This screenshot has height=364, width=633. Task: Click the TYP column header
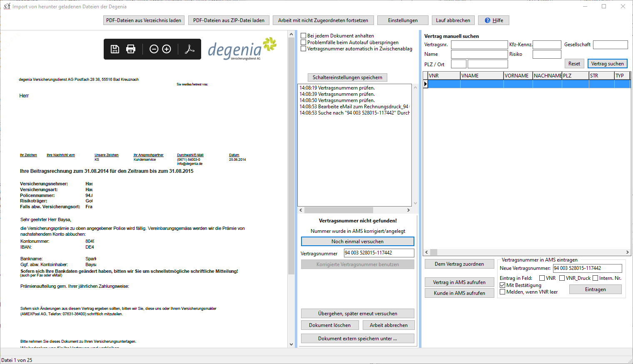622,76
